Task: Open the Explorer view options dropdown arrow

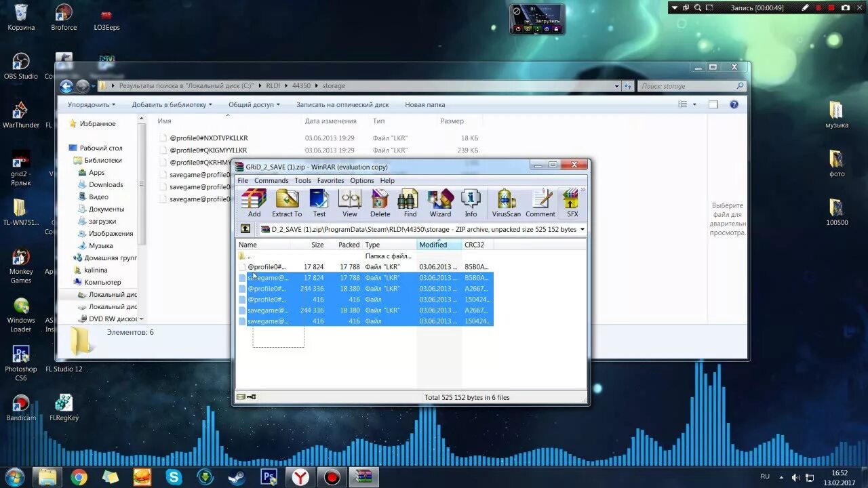Action: coord(694,105)
